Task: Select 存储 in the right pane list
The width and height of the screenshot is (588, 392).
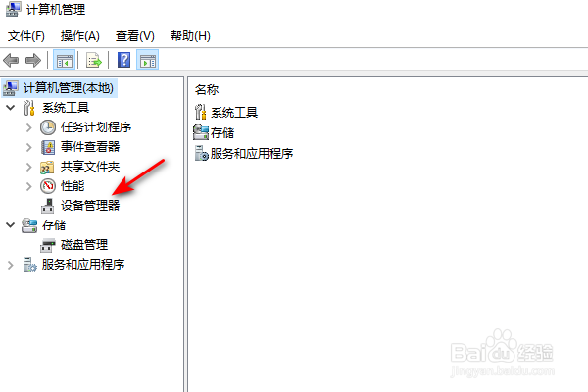Action: coord(222,133)
